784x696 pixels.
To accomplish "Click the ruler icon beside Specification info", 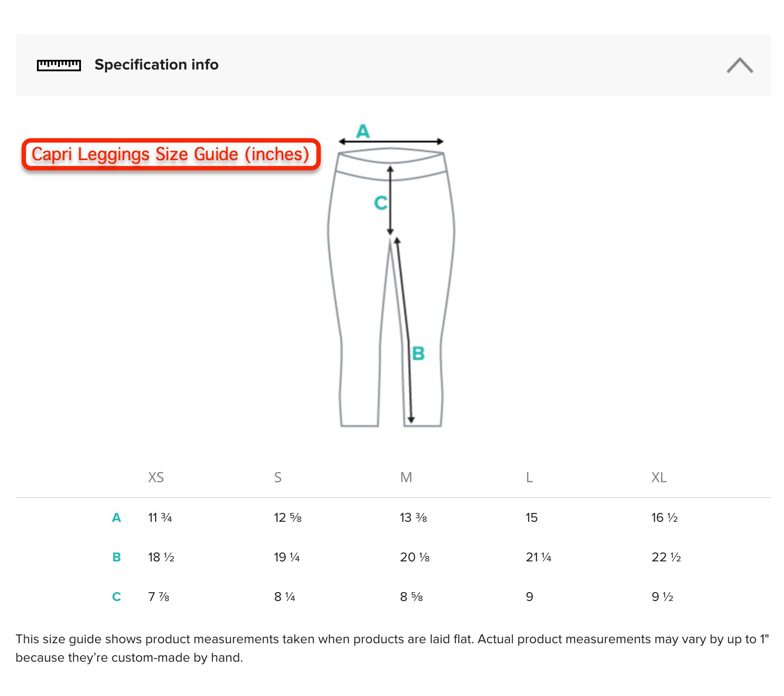I will pos(59,65).
